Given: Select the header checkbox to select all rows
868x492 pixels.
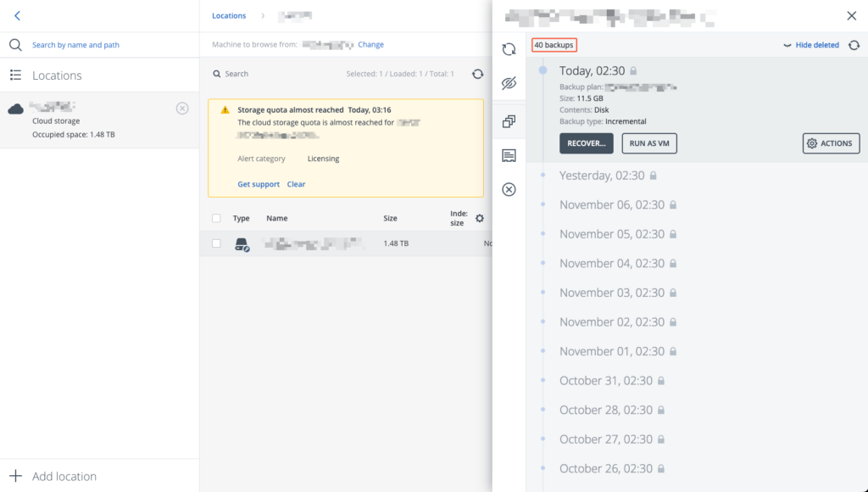Looking at the screenshot, I should pyautogui.click(x=218, y=218).
